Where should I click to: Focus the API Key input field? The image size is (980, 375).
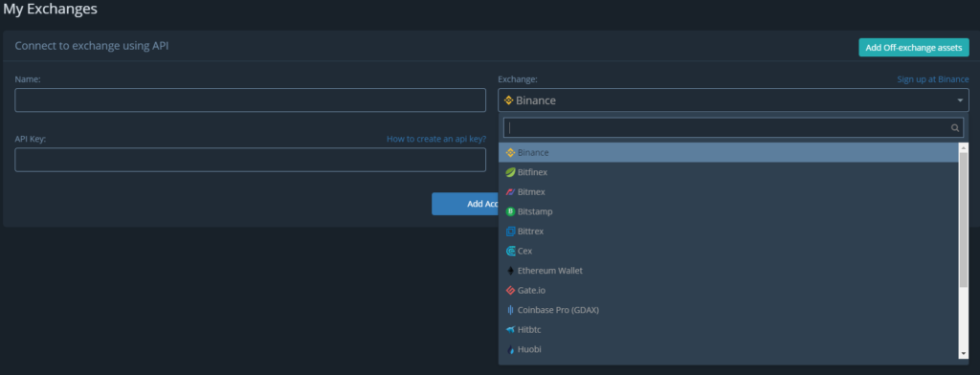click(x=250, y=160)
